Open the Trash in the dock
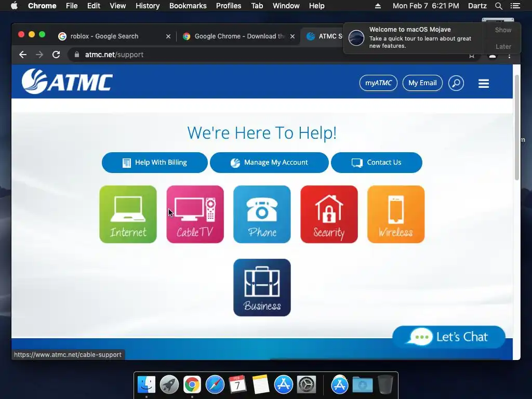532x399 pixels. pyautogui.click(x=385, y=385)
